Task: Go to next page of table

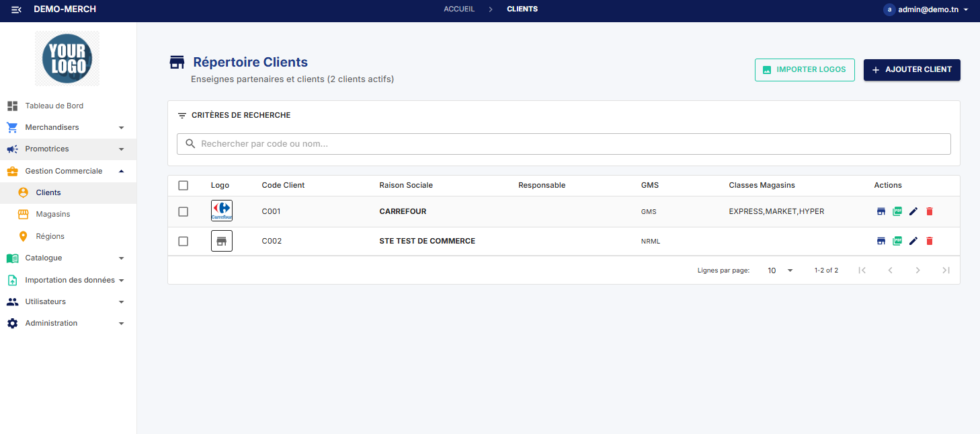Action: pyautogui.click(x=918, y=270)
